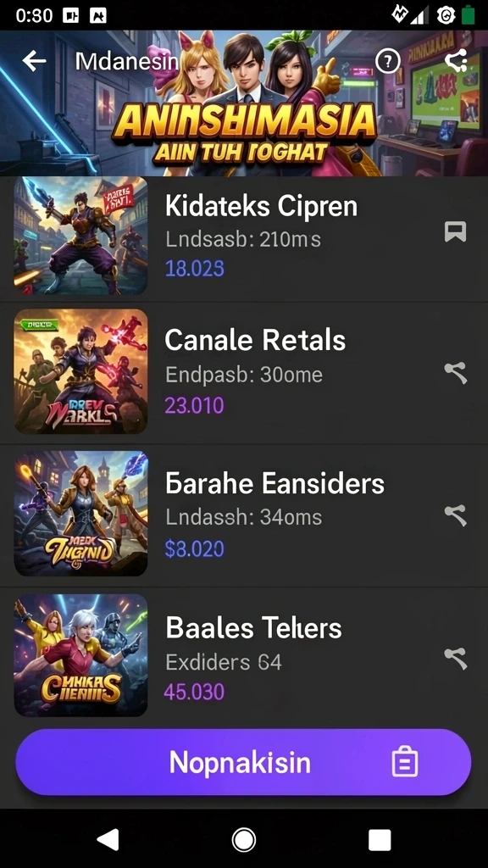
Task: Share the Baales Teliers item
Action: coord(456,659)
